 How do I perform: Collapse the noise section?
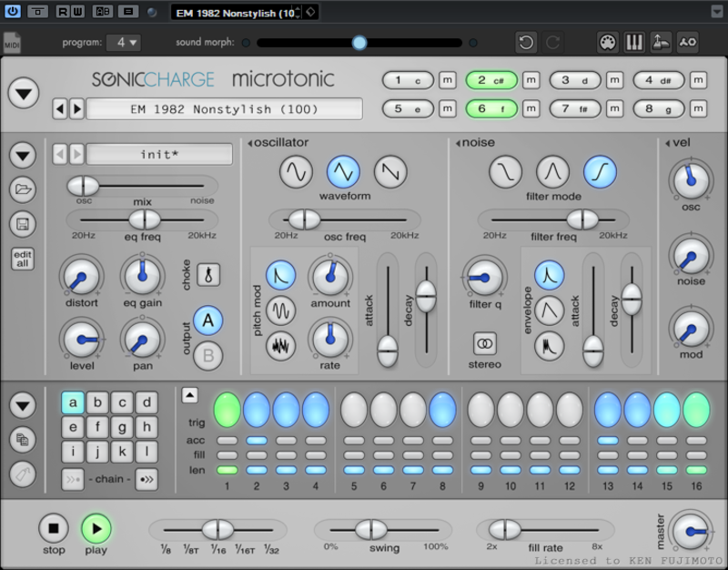458,143
